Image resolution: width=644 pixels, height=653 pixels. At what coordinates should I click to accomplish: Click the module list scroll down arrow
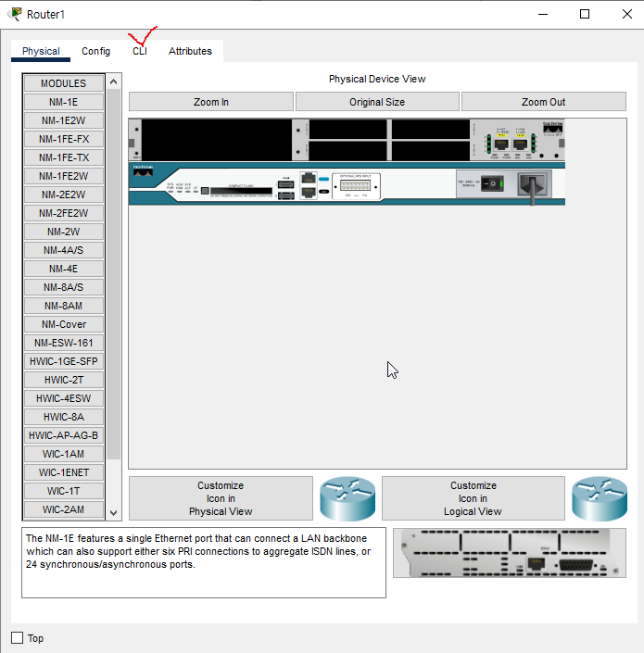(x=113, y=512)
